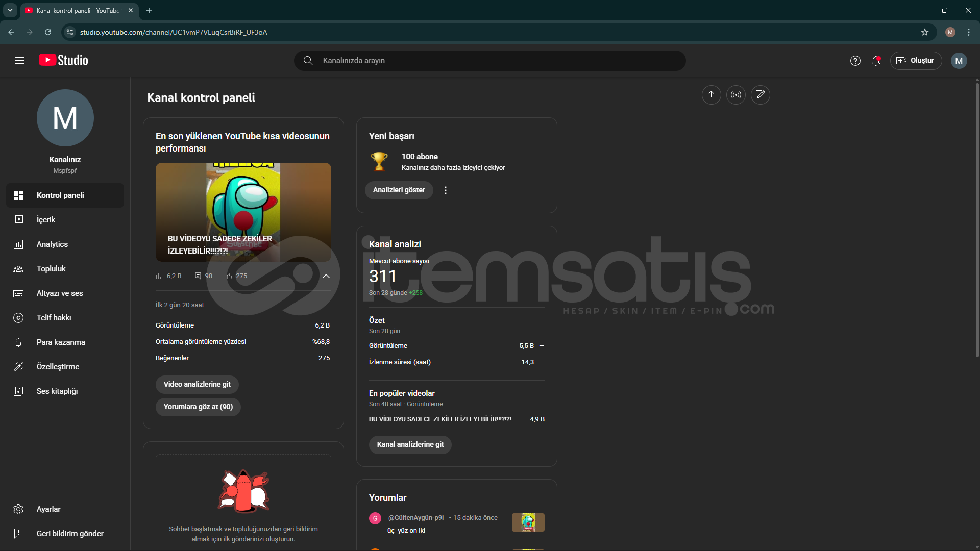The width and height of the screenshot is (980, 551).
Task: Open İçerik content menu item
Action: point(45,220)
